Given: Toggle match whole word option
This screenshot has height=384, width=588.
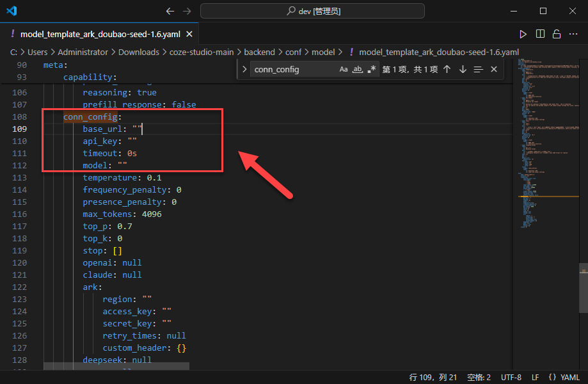Looking at the screenshot, I should [358, 69].
